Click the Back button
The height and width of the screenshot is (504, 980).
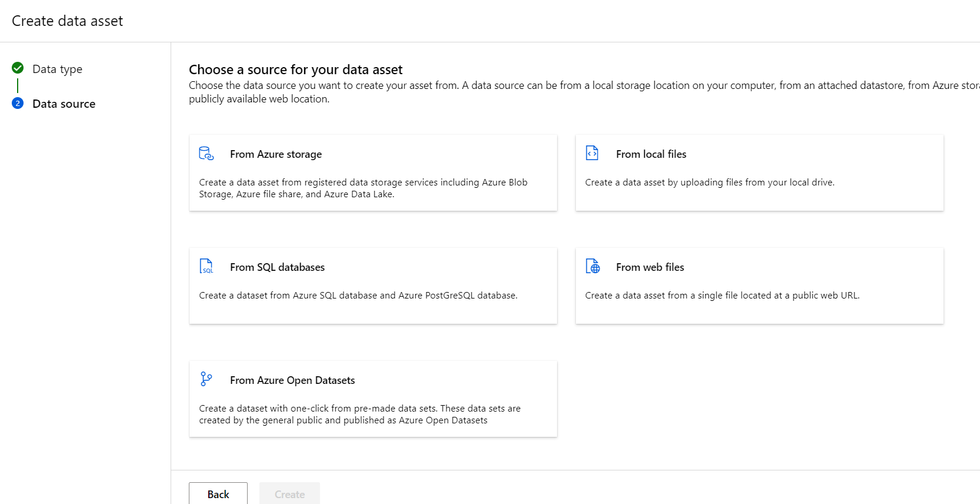[x=218, y=494]
